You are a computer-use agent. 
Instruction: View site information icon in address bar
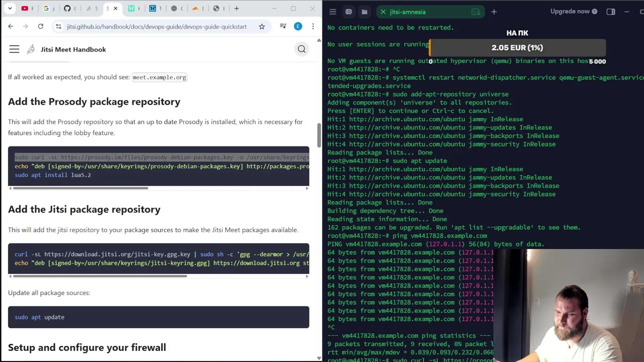(x=59, y=27)
